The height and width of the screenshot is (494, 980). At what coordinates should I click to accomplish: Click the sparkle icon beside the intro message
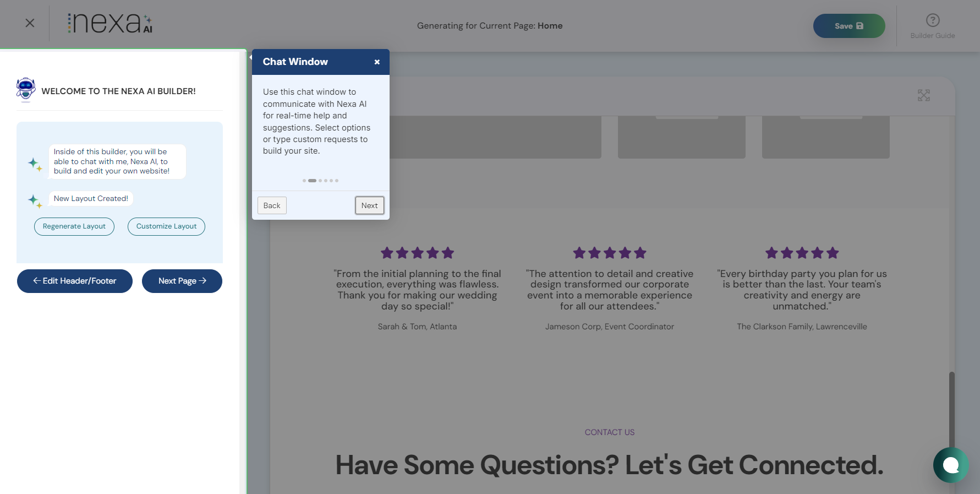[x=35, y=165]
